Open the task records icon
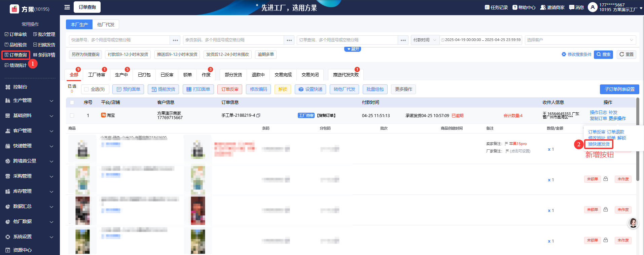Screen dimensions: 644x255 pos(487,7)
